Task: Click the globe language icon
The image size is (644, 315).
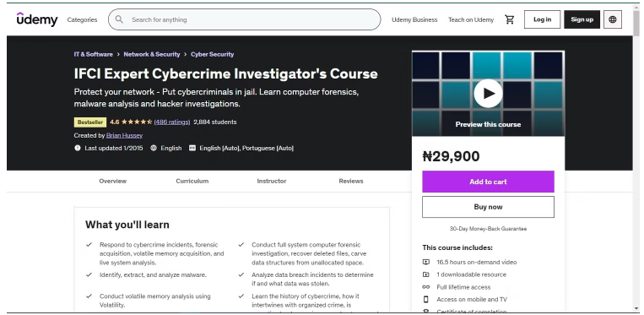Action: (613, 19)
